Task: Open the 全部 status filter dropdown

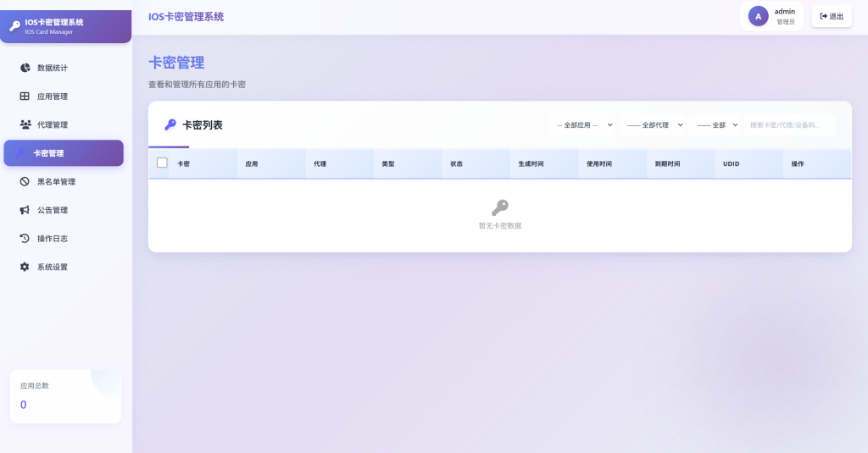Action: [x=715, y=125]
